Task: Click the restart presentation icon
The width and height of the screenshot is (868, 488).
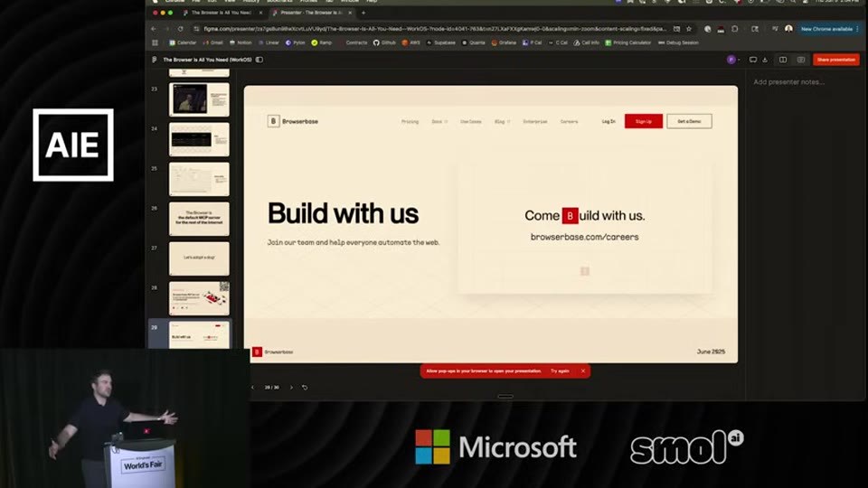Action: coord(305,388)
